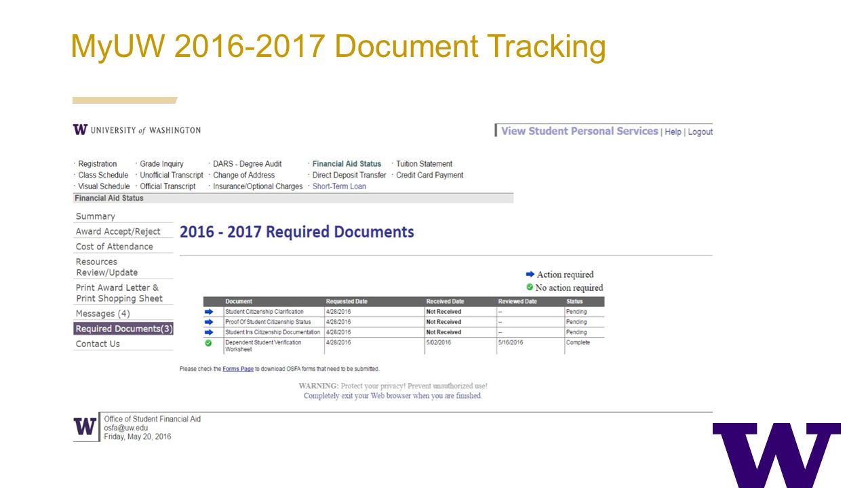Go to Grade Inquiry
868x488 pixels.
click(x=161, y=164)
